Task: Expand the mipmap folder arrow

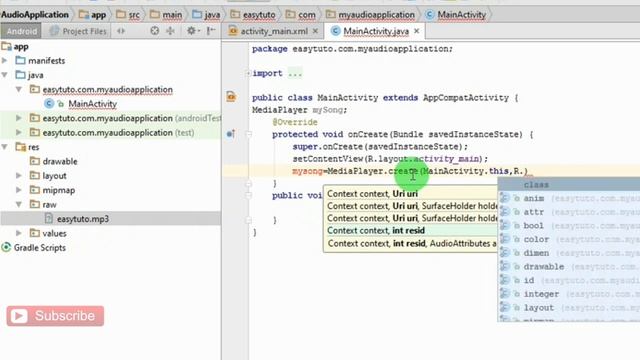Action: point(19,190)
